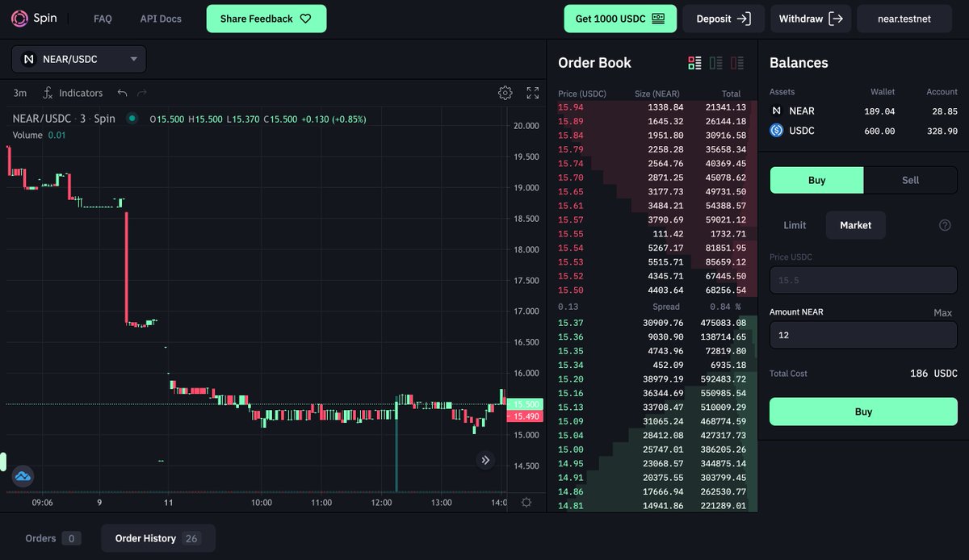Click NEAR/USDC · 3 · Spin chart title
The width and height of the screenshot is (969, 560).
(x=64, y=119)
